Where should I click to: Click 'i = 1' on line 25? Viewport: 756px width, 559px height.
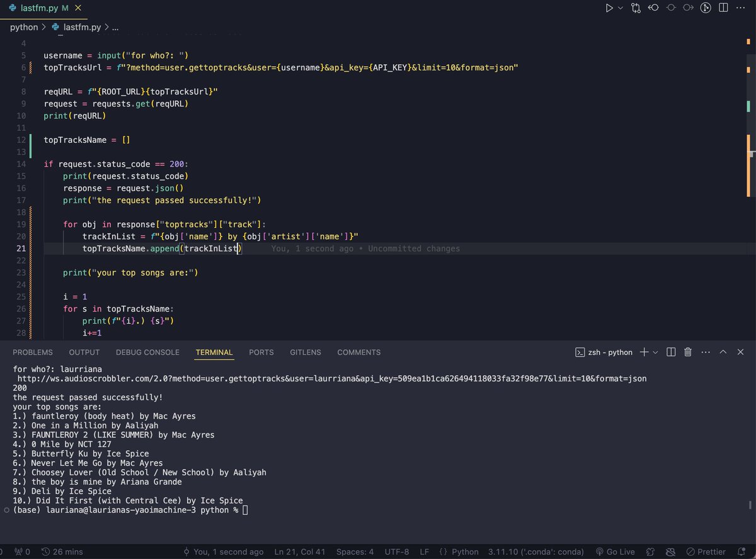[74, 296]
